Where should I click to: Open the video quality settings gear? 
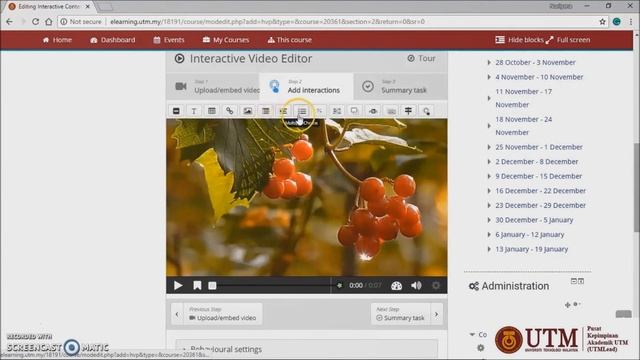[x=436, y=286]
